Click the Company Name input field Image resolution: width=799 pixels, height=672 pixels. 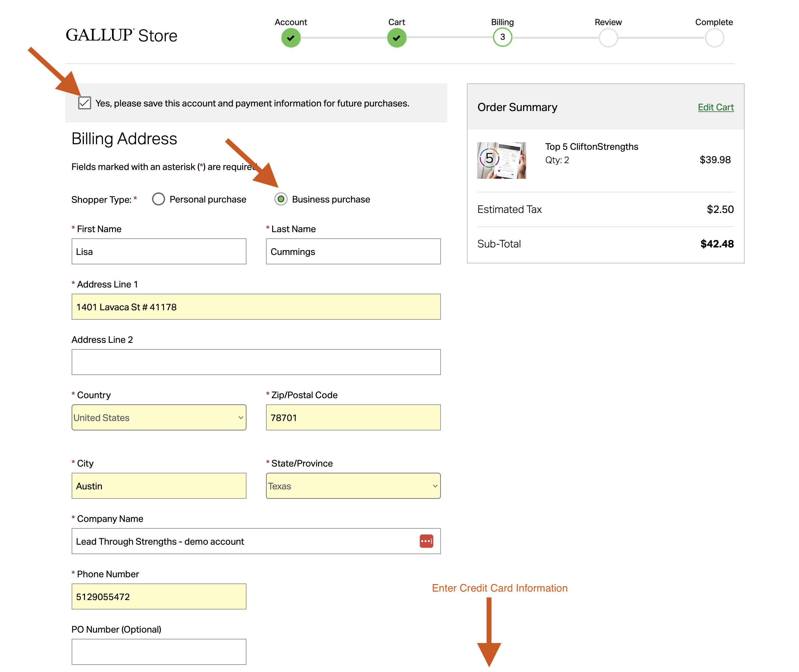tap(256, 541)
